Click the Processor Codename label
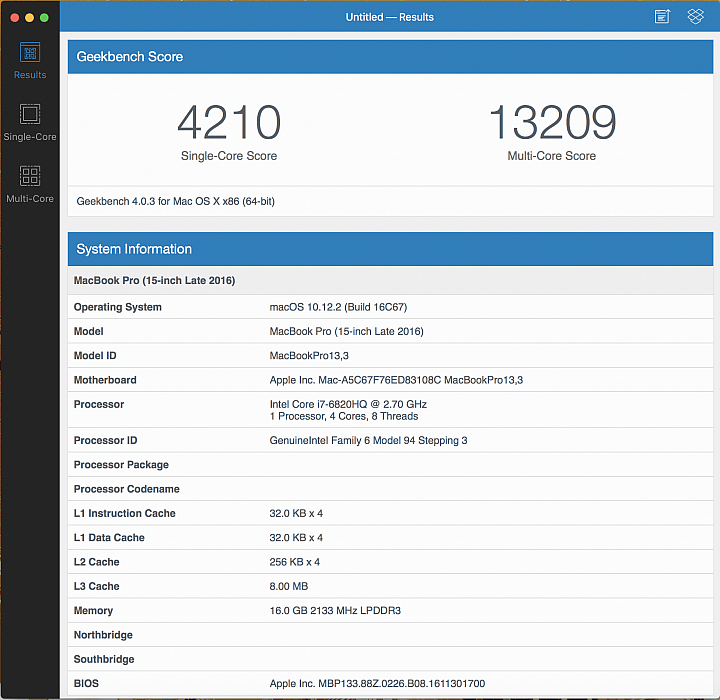The height and width of the screenshot is (700, 720). (126, 489)
